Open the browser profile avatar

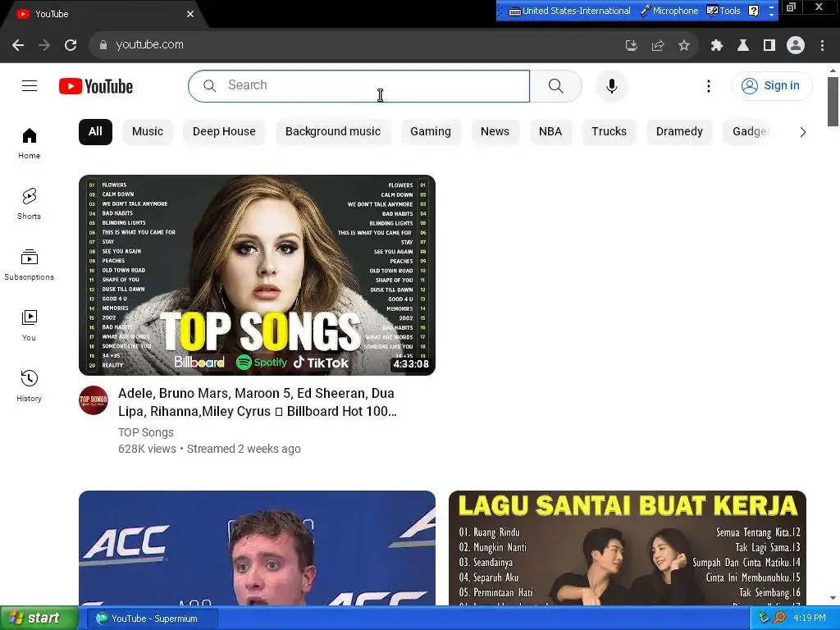pos(796,46)
